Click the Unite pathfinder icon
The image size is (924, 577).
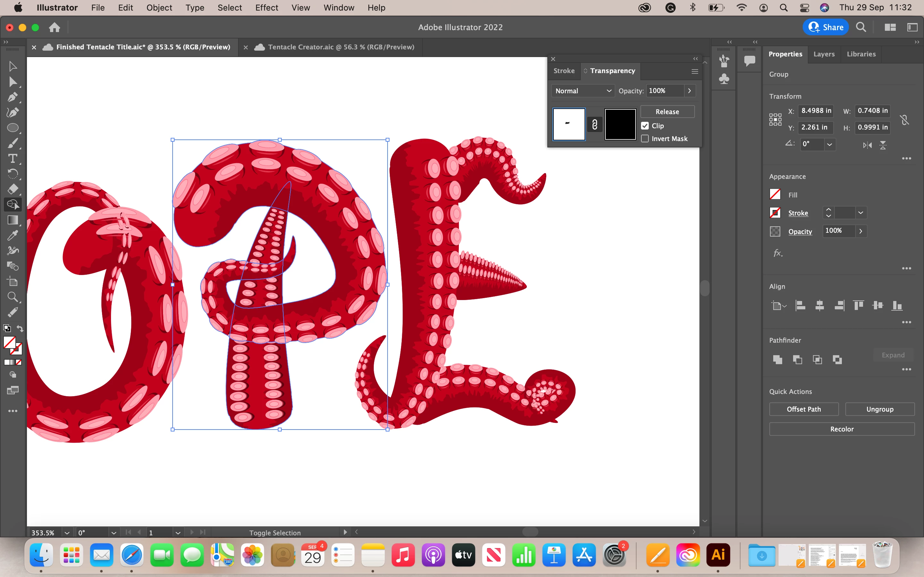click(x=777, y=359)
